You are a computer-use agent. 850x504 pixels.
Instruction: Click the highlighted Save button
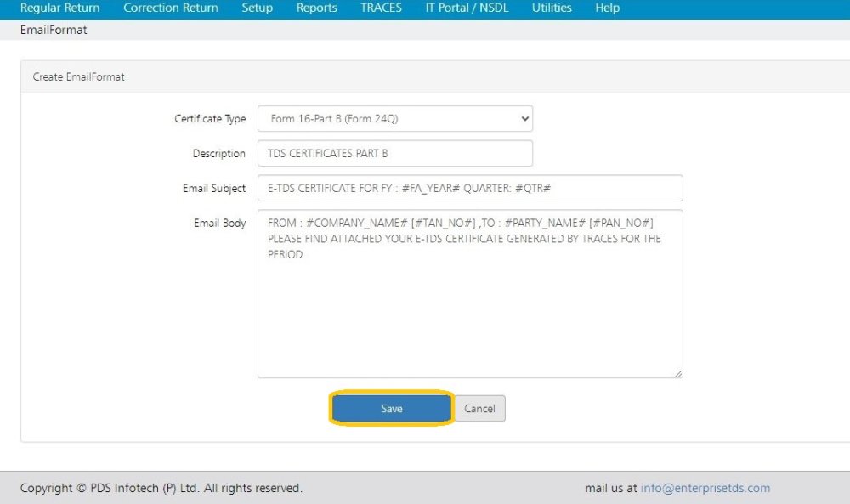(x=391, y=408)
